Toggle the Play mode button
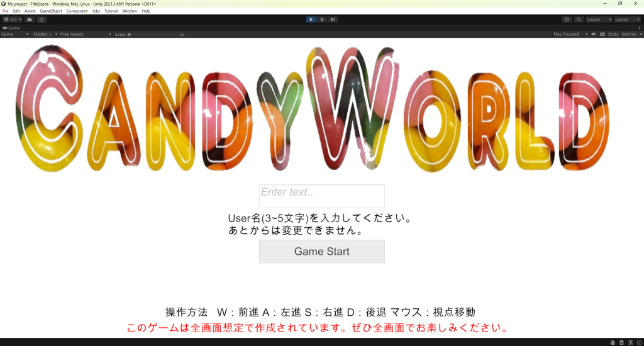The image size is (644, 346). (311, 20)
